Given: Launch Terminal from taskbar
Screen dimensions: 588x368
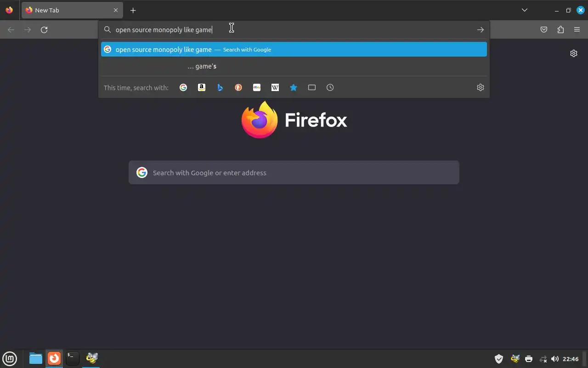Looking at the screenshot, I should click(73, 358).
